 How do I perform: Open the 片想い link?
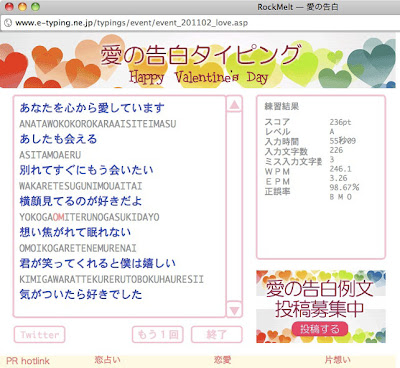[337, 360]
